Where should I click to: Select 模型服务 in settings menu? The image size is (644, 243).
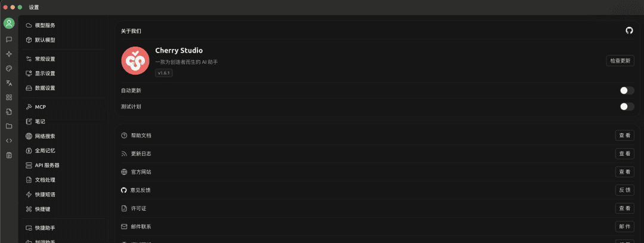click(x=45, y=26)
